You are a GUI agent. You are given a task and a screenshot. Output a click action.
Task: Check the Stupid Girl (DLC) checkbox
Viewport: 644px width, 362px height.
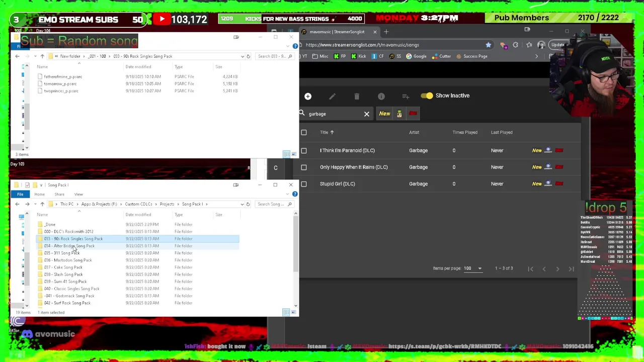pyautogui.click(x=304, y=184)
